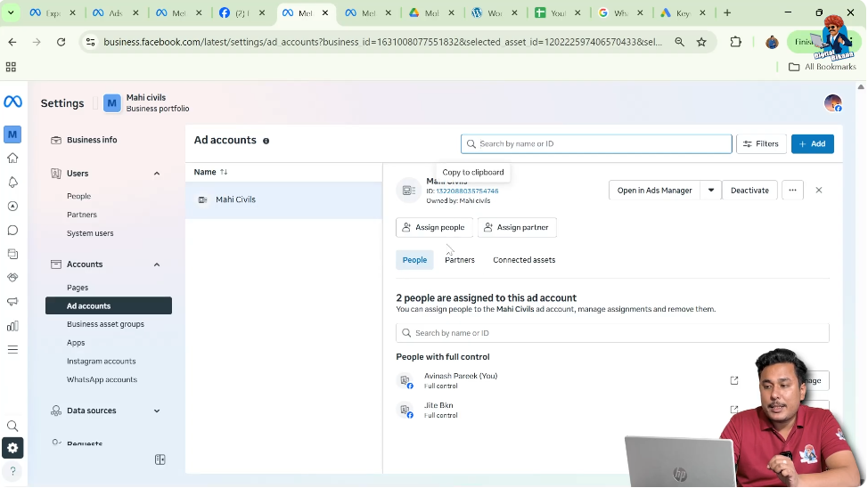Click the Filters button
This screenshot has height=488, width=868.
click(x=761, y=144)
